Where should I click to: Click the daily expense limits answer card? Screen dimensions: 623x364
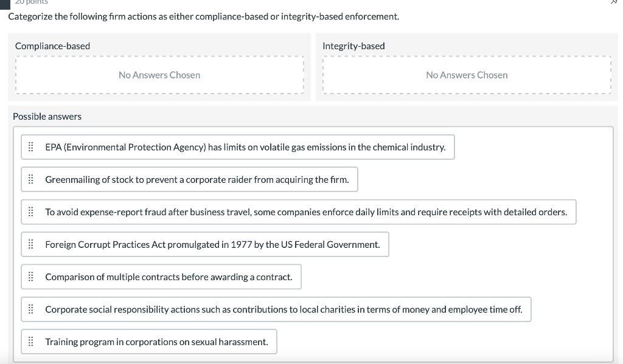click(x=298, y=211)
